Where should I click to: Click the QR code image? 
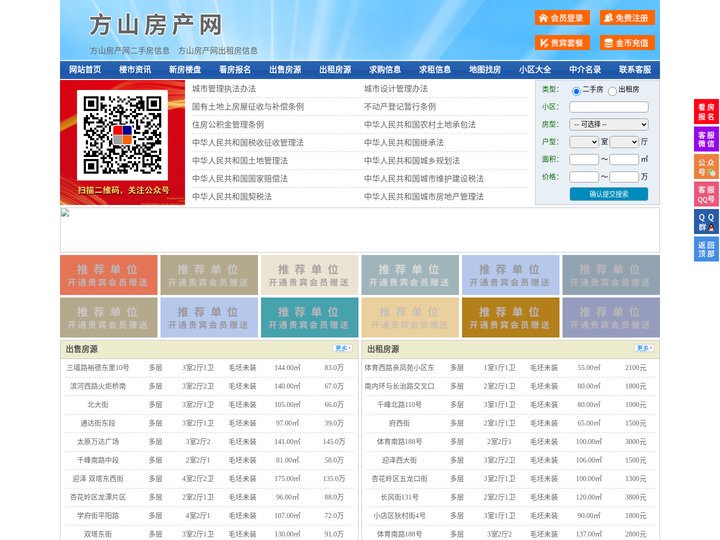pyautogui.click(x=122, y=135)
